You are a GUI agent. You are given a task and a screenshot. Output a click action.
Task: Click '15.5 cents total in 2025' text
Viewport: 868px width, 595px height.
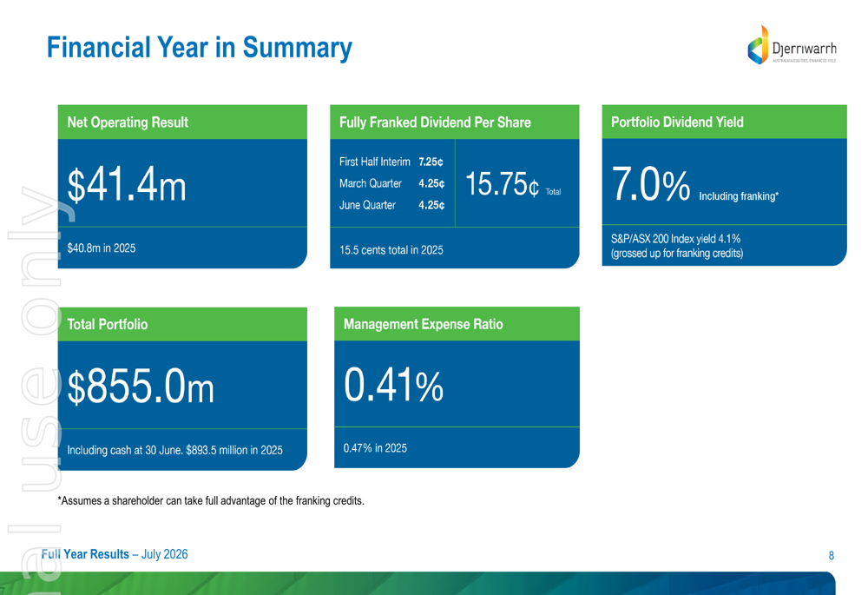tap(391, 250)
